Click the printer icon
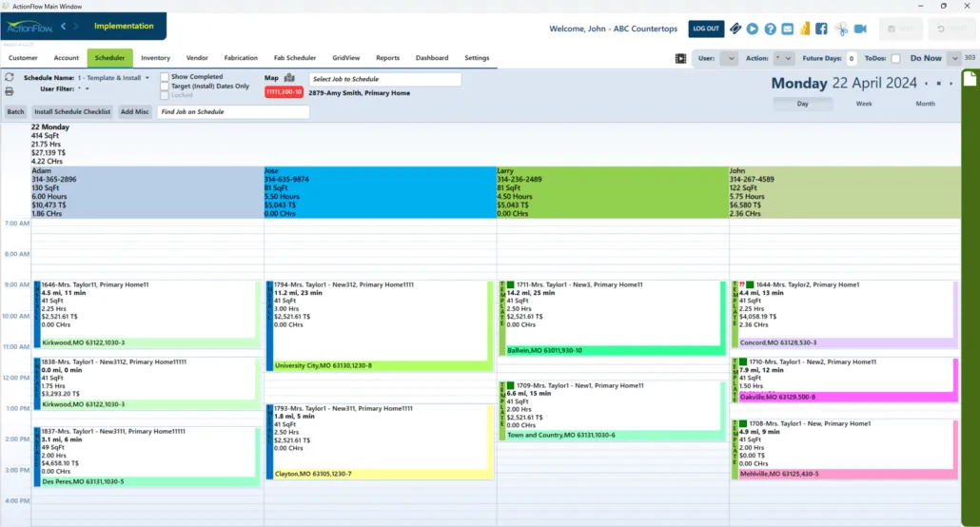The height and width of the screenshot is (527, 980). [x=10, y=91]
